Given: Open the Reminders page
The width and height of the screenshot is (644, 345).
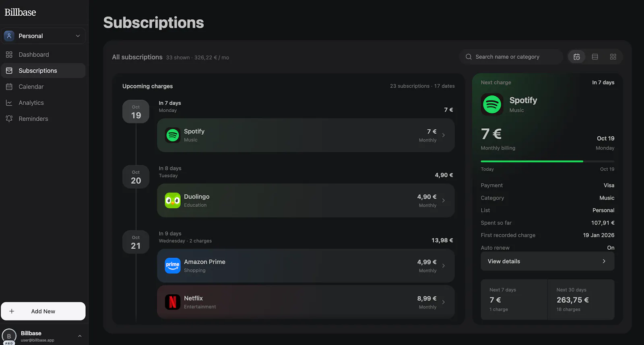Looking at the screenshot, I should click(43, 119).
